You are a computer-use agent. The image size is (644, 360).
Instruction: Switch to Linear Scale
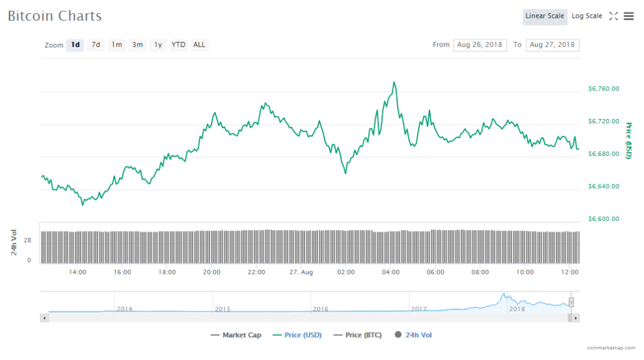click(545, 16)
